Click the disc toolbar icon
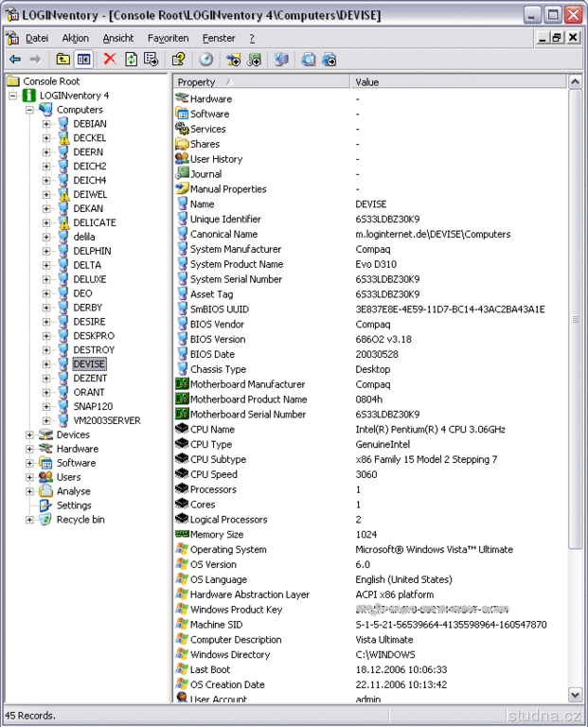 [205, 60]
